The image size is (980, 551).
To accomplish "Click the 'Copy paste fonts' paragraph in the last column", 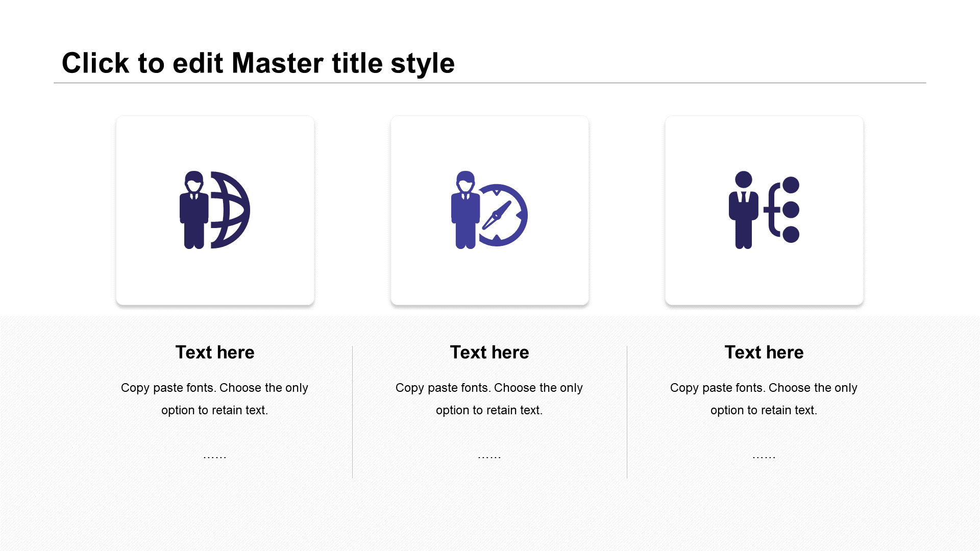I will click(x=764, y=399).
